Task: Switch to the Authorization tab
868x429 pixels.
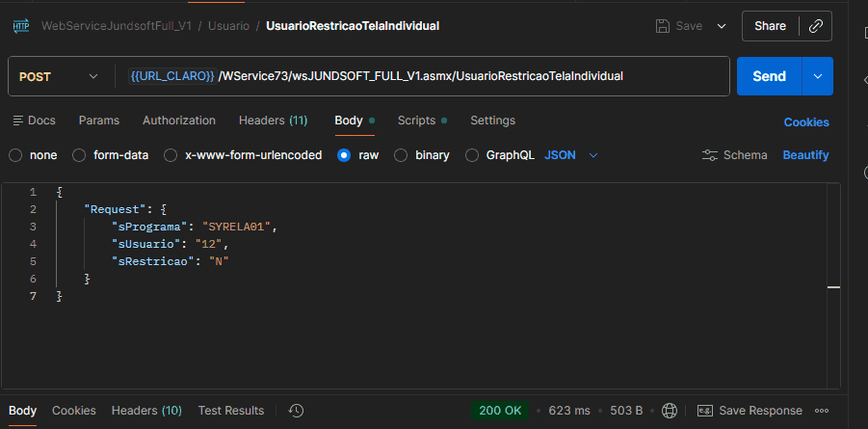Action: click(179, 121)
